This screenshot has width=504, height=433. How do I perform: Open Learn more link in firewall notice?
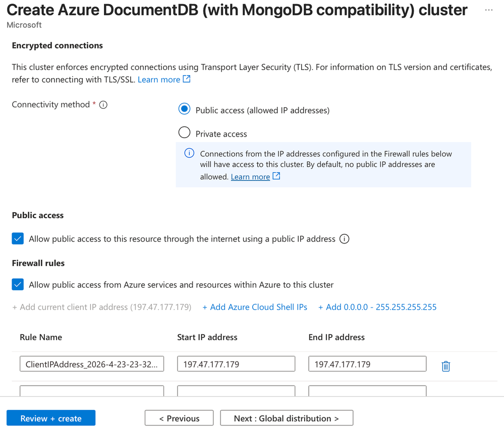(250, 177)
